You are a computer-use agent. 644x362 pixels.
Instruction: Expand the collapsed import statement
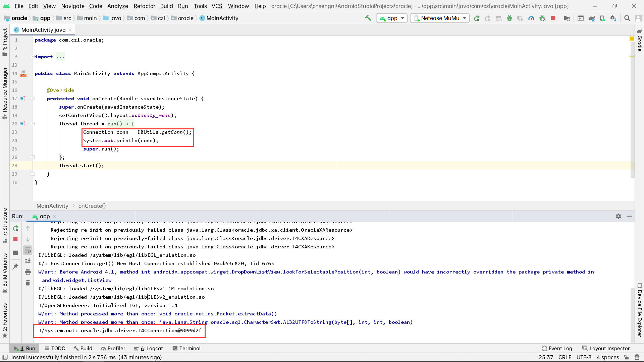60,57
